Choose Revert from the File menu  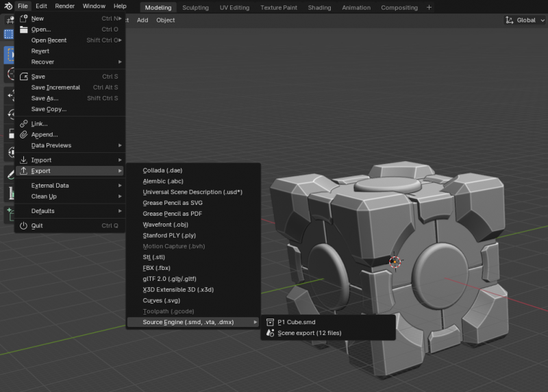(x=70, y=51)
